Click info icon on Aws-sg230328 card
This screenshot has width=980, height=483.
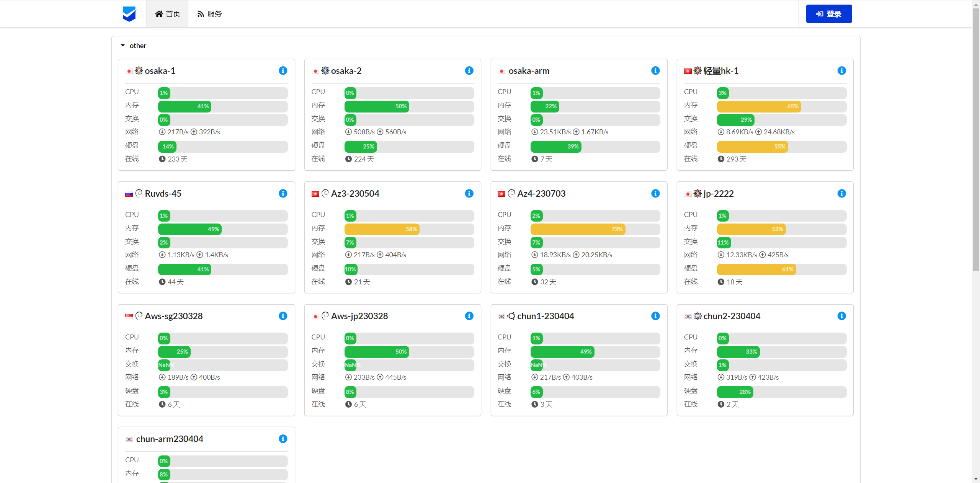(x=283, y=316)
